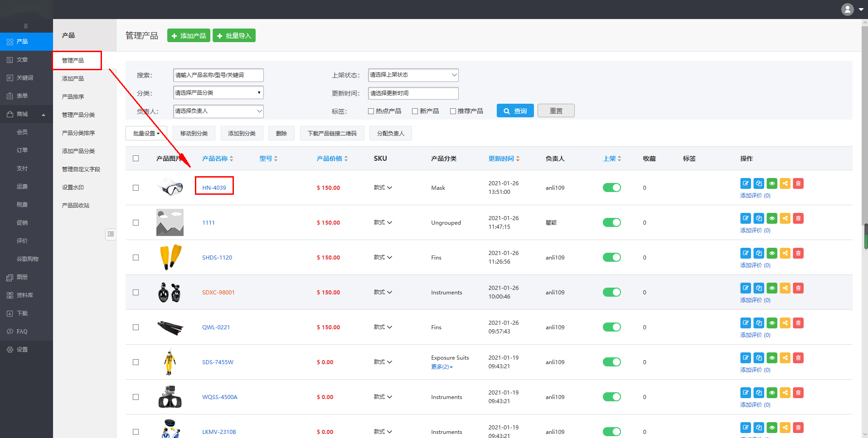Open the 上架状态 dropdown filter

pyautogui.click(x=413, y=75)
